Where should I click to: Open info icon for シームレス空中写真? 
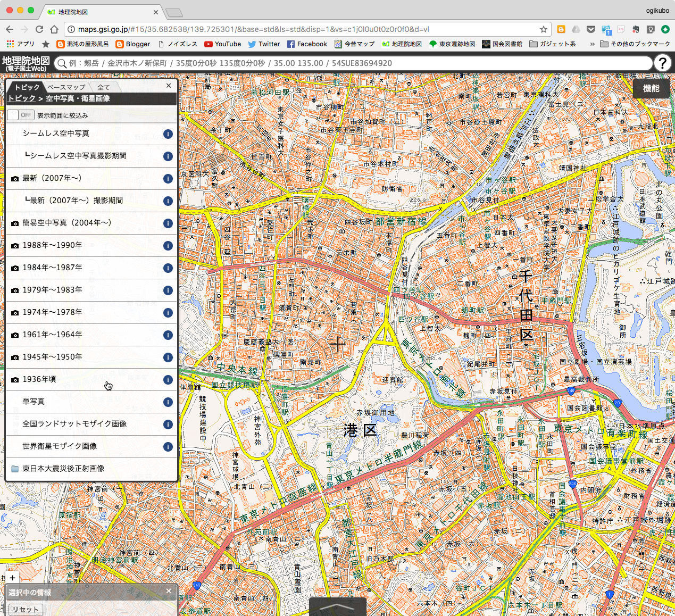coord(168,134)
